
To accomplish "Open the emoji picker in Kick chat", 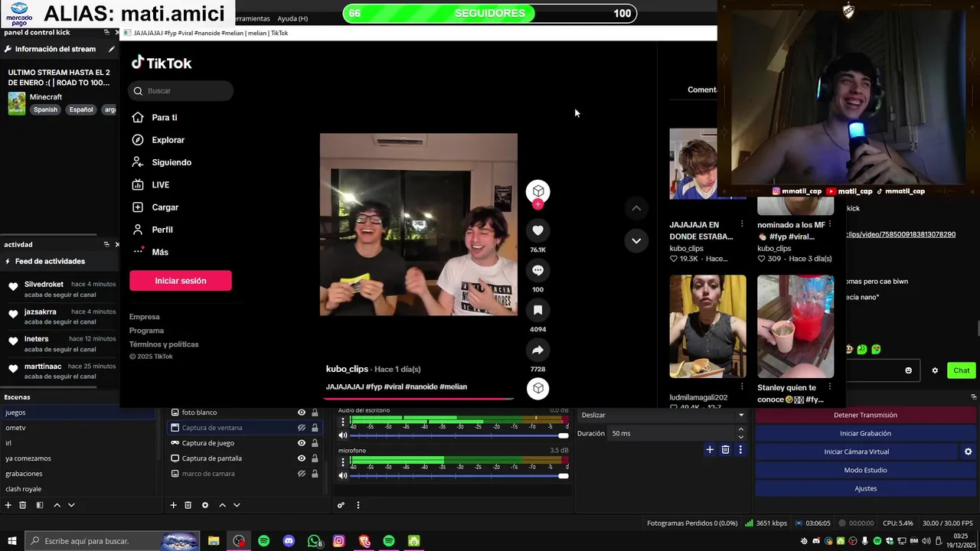I will 909,370.
